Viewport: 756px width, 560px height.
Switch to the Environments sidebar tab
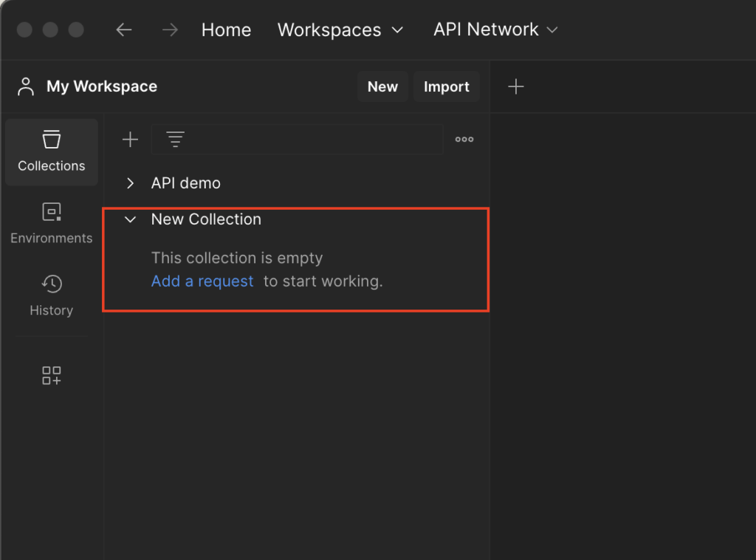click(52, 224)
